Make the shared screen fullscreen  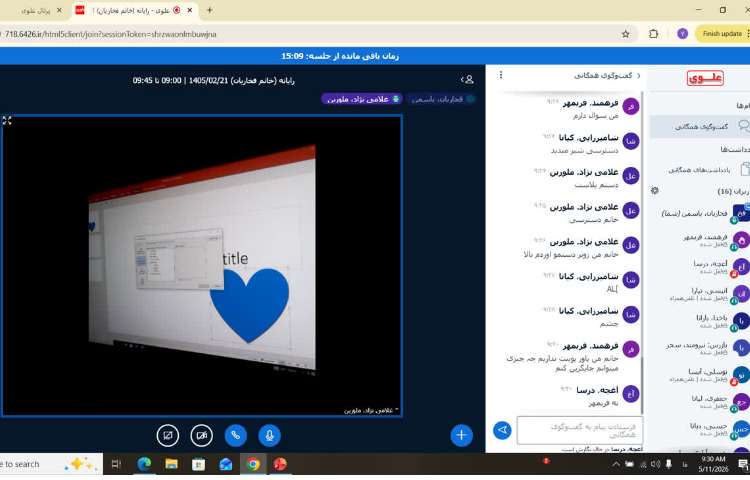point(7,120)
